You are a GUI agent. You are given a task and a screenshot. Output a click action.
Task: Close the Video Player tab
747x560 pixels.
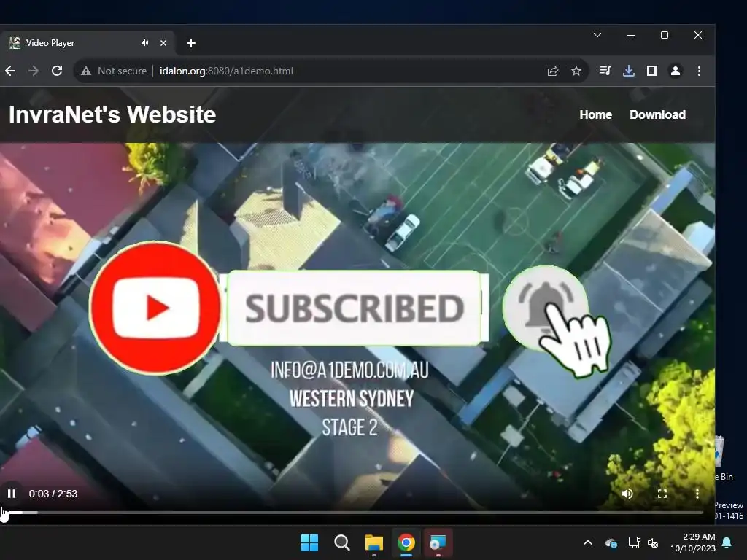pyautogui.click(x=163, y=43)
